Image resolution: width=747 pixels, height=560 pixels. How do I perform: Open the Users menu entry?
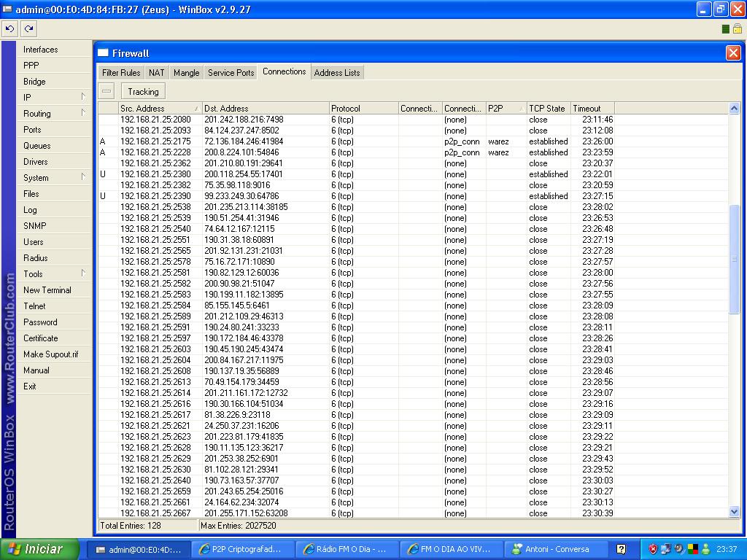tap(54, 242)
